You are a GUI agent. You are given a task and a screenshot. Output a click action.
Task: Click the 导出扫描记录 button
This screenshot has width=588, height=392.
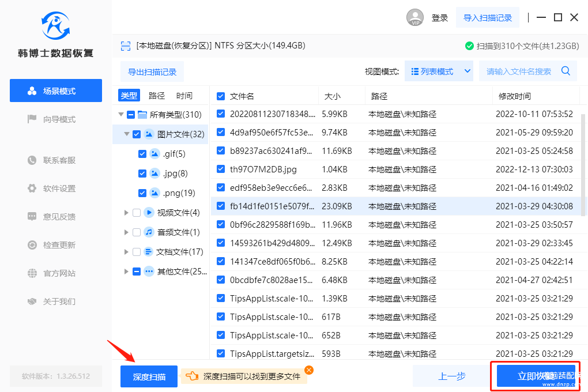pos(152,71)
